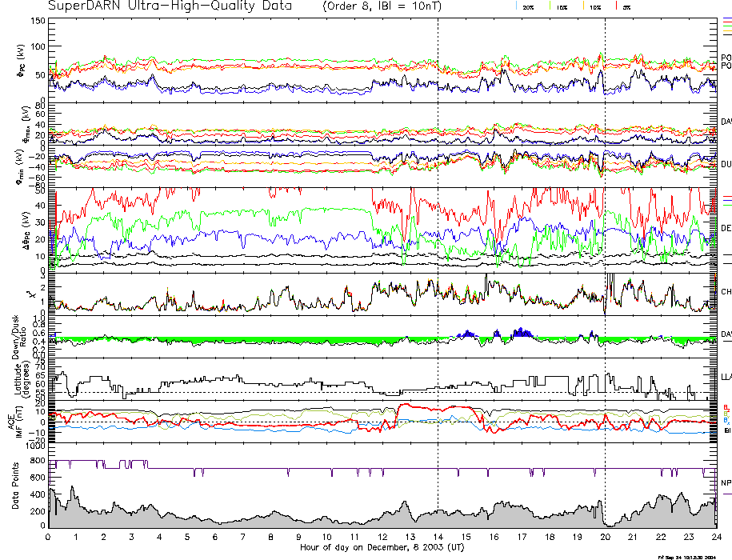Click the dashed vertical line at hour 20

click(605, 240)
